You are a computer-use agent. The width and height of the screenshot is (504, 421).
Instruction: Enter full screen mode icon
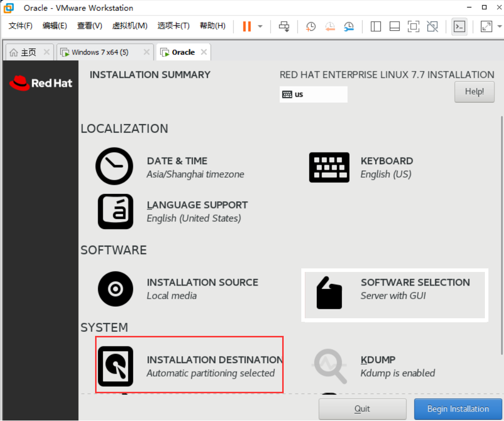click(413, 26)
